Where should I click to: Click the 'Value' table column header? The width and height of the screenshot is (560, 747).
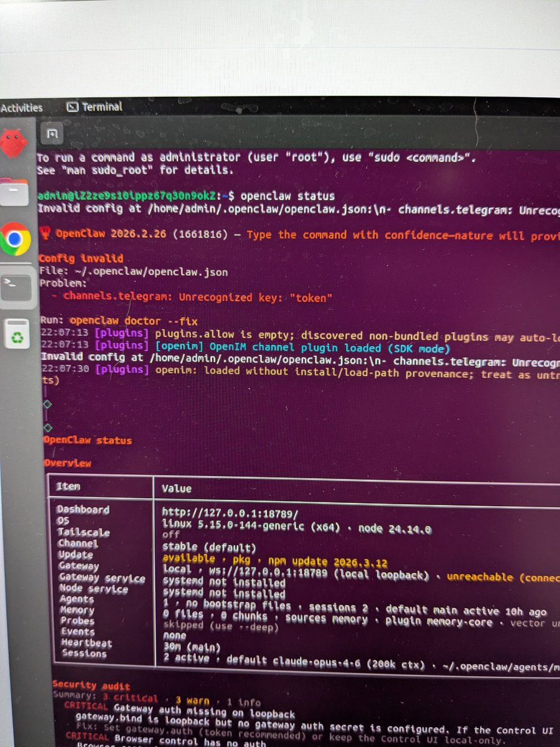177,489
